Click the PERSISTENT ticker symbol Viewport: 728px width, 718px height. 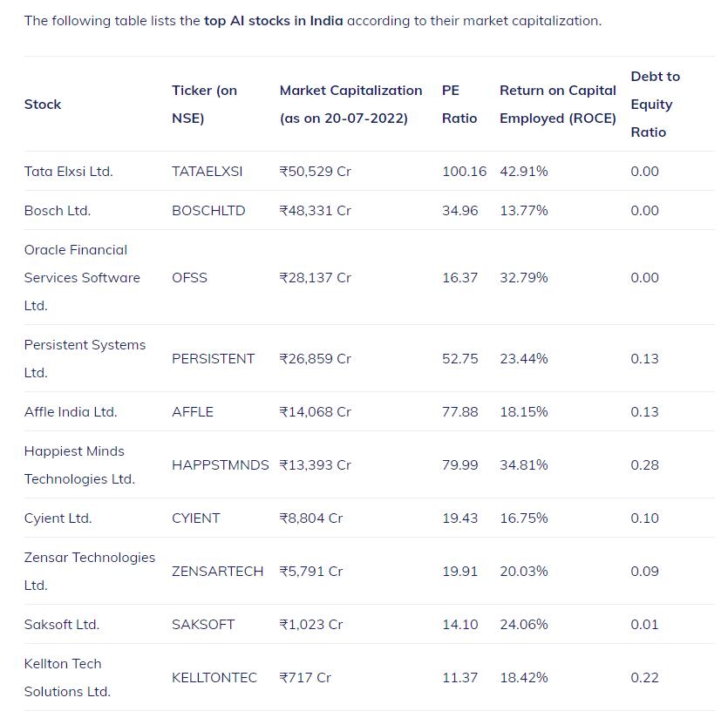213,359
